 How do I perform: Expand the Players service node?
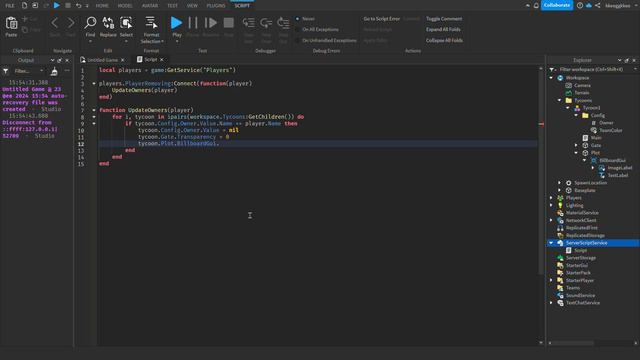tap(551, 198)
